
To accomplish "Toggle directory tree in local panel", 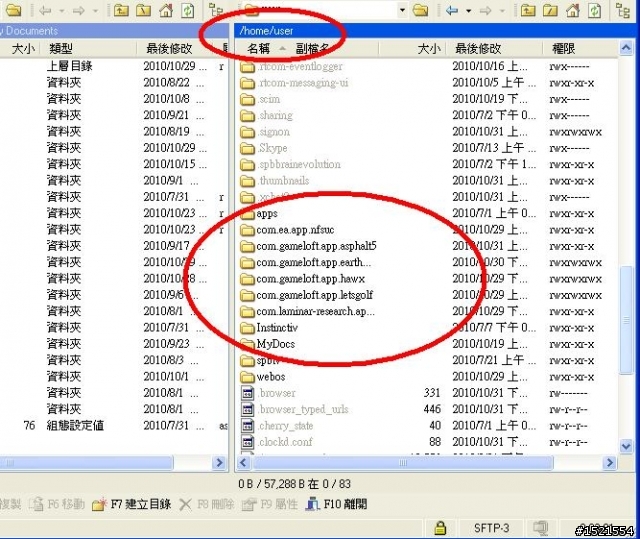I will pyautogui.click(x=215, y=10).
